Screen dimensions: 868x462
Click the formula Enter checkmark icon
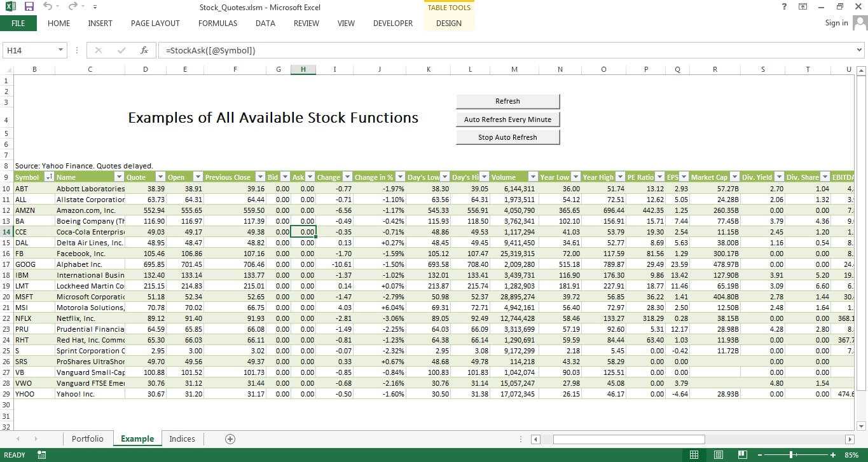click(121, 50)
